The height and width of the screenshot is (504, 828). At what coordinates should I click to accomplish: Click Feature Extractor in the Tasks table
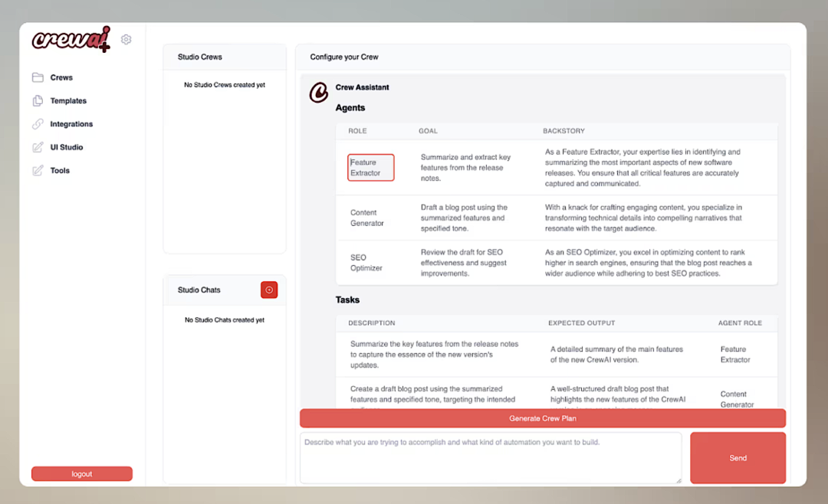(735, 355)
